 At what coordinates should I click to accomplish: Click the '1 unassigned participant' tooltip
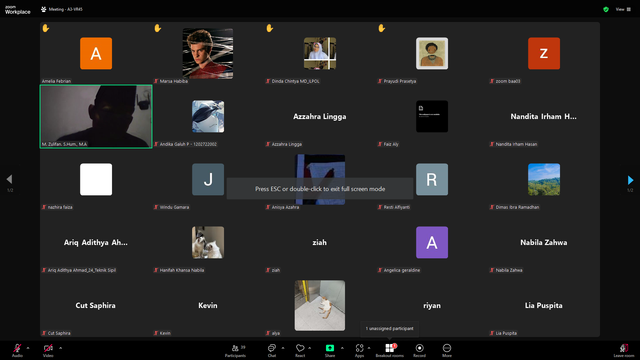point(389,329)
